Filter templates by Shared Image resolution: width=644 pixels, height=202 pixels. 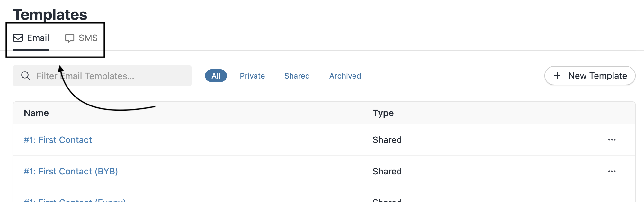click(x=297, y=76)
